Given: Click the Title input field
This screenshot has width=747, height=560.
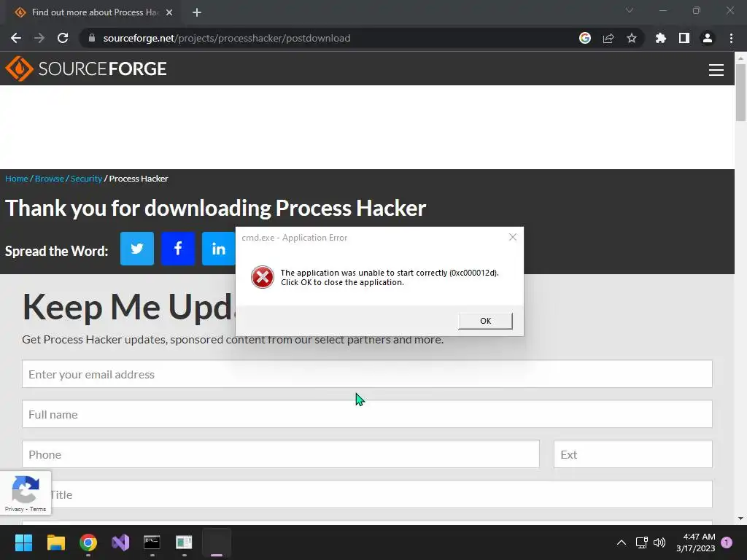Looking at the screenshot, I should (367, 494).
